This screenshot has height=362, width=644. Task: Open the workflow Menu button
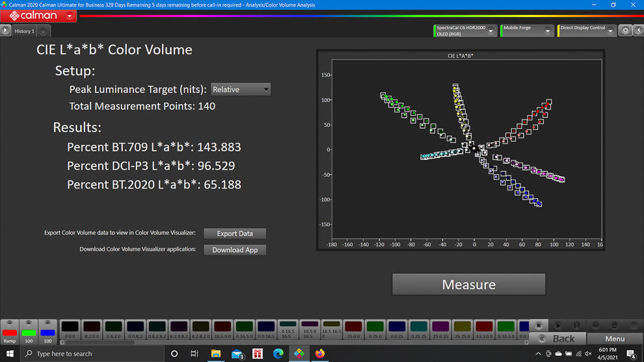(x=615, y=339)
